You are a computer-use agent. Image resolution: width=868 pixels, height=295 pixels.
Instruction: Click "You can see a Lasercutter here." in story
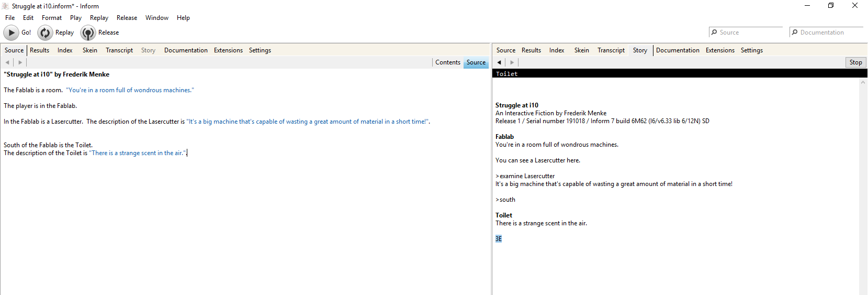pyautogui.click(x=538, y=160)
